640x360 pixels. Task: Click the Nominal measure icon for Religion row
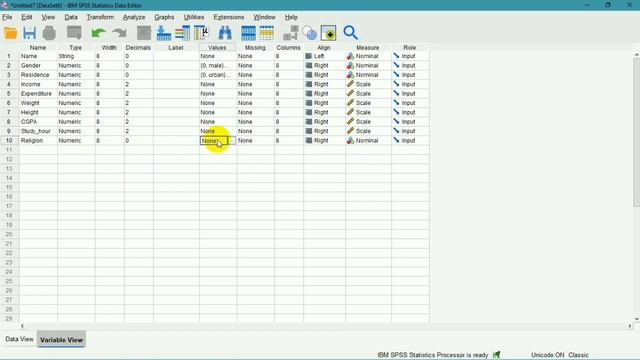pos(350,140)
